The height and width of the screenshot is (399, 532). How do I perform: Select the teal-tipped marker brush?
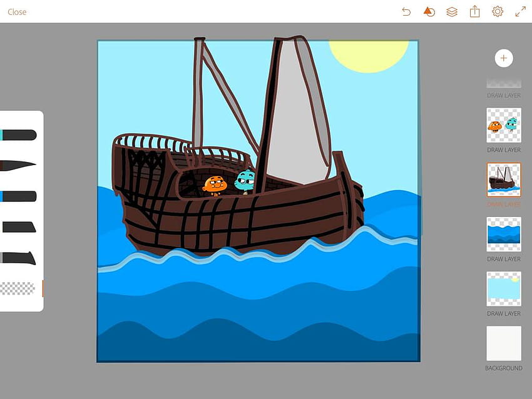(18, 134)
